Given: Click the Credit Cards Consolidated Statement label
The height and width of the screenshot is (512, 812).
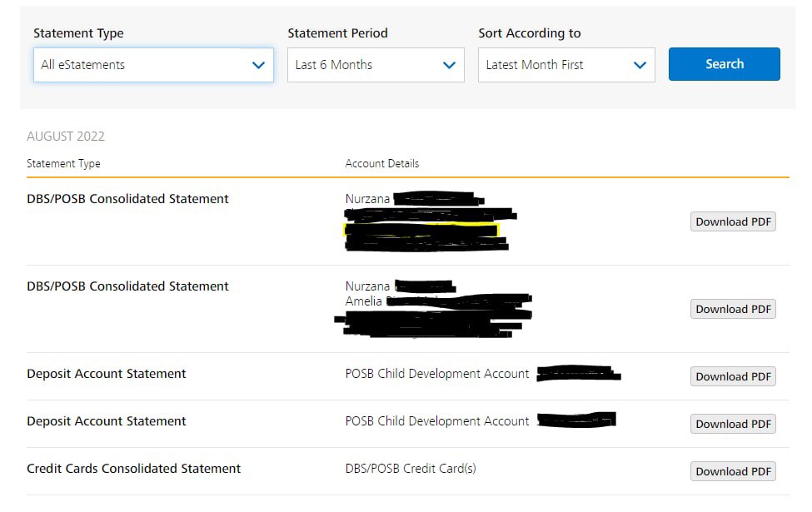Looking at the screenshot, I should [x=133, y=469].
